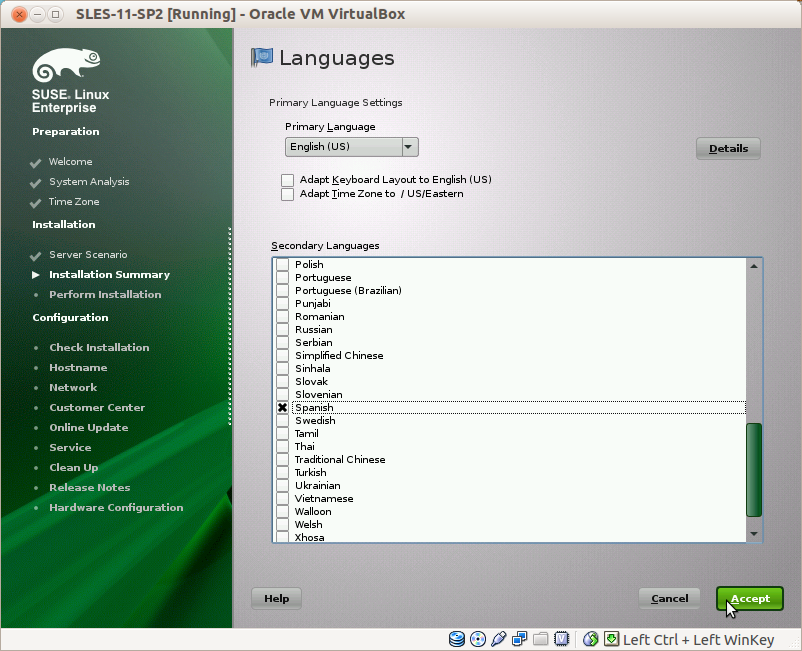Image resolution: width=802 pixels, height=651 pixels.
Task: Accept the language settings
Action: click(750, 598)
